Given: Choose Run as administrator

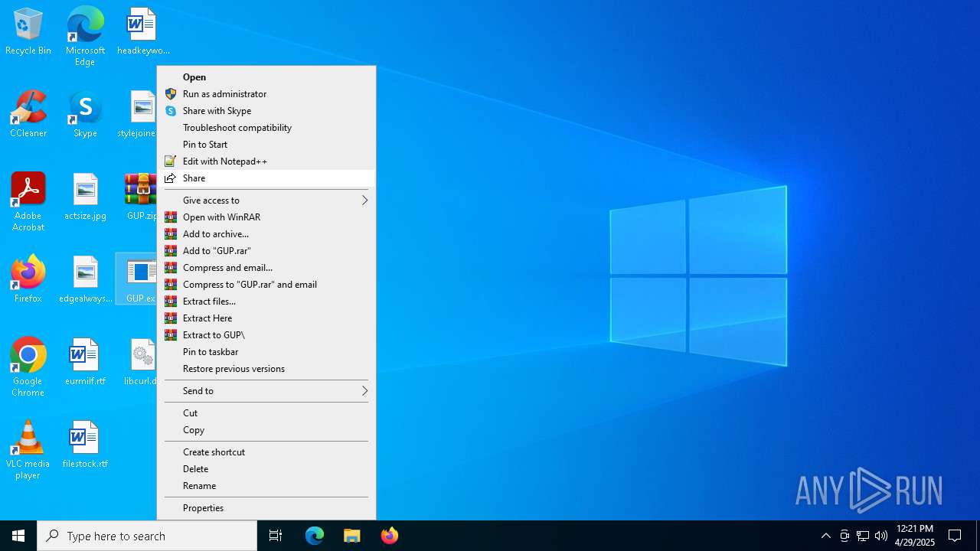Looking at the screenshot, I should (x=266, y=94).
